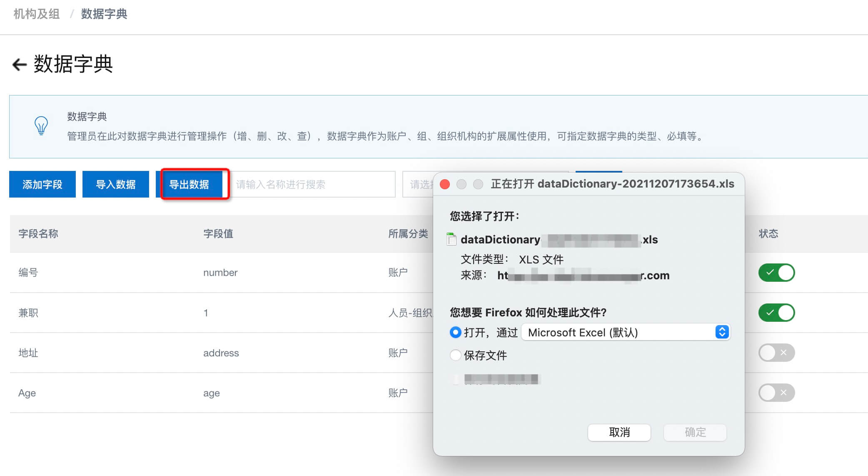The width and height of the screenshot is (868, 476).
Task: Click the xls file icon in dialog
Action: coord(451,239)
